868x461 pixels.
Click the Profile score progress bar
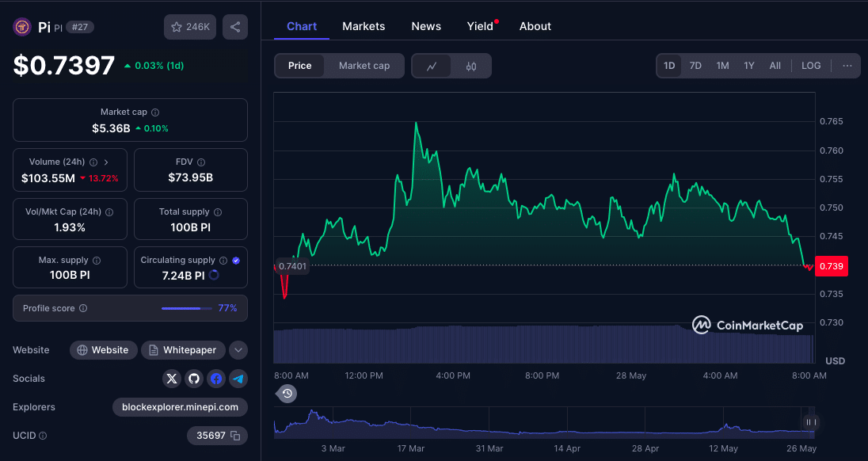187,308
